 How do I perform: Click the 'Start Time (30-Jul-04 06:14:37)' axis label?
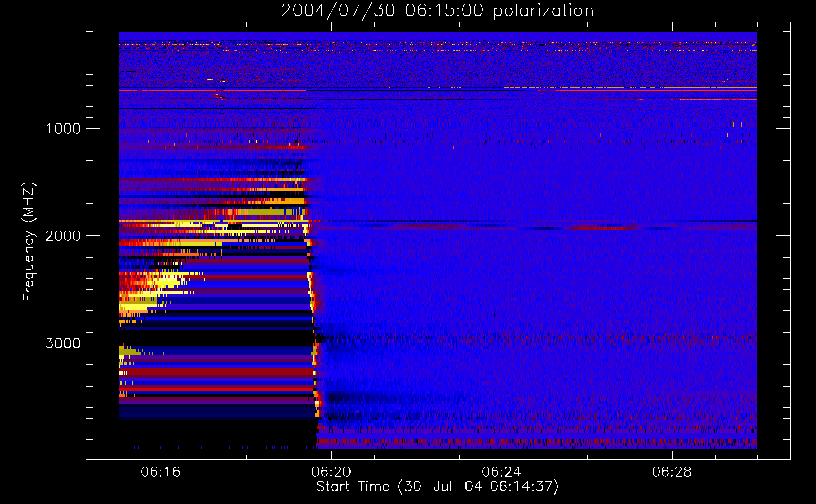[x=437, y=487]
